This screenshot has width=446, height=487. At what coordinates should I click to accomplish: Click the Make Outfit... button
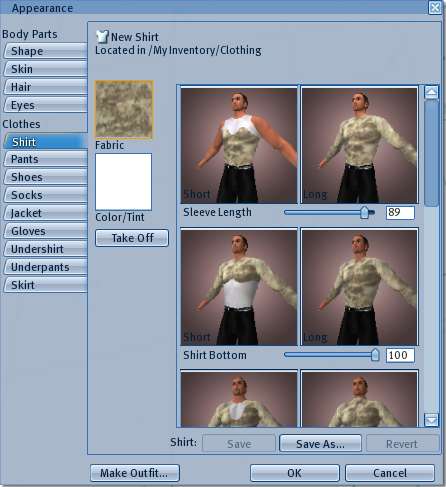135,473
